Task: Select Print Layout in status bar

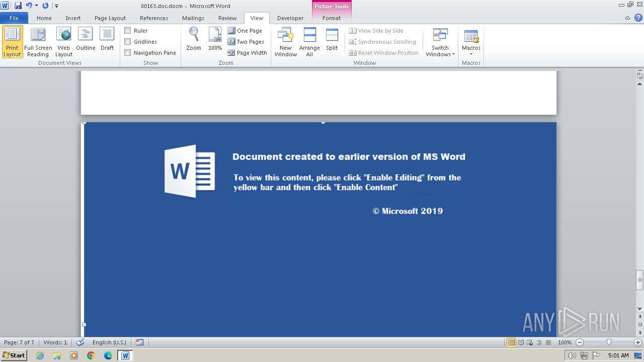Action: 511,342
